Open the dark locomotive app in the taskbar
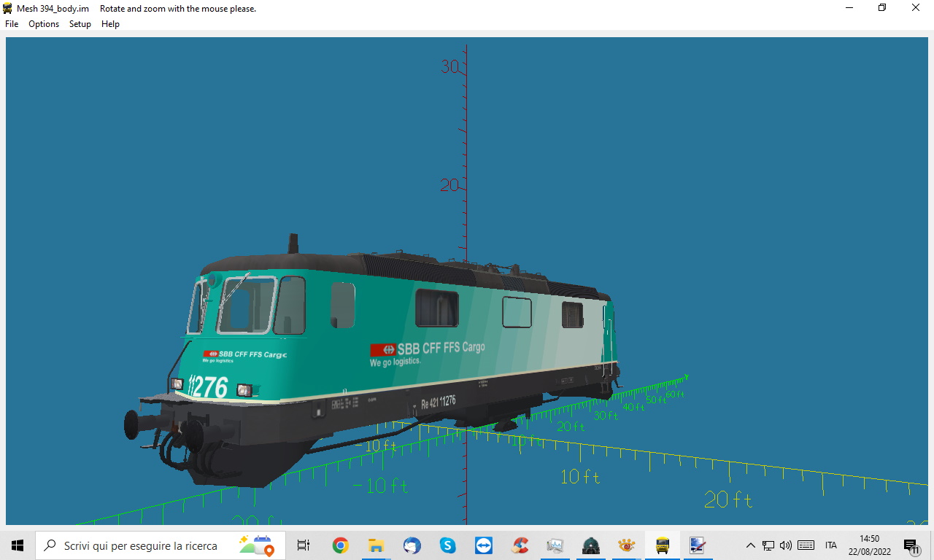Screen dimensions: 934x560 (591, 545)
